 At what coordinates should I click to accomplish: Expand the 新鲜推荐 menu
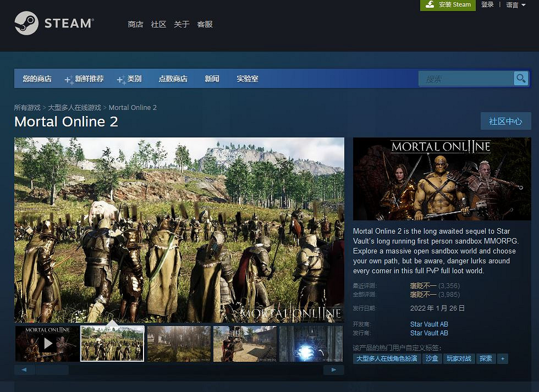[89, 79]
